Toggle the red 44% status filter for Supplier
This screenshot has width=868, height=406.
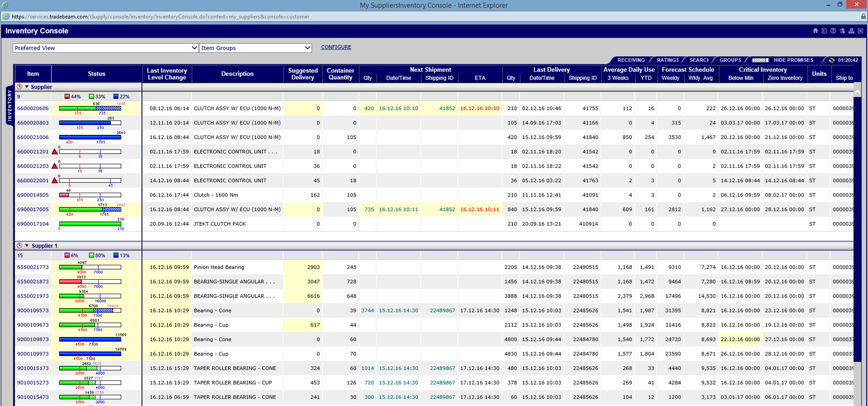pos(67,97)
